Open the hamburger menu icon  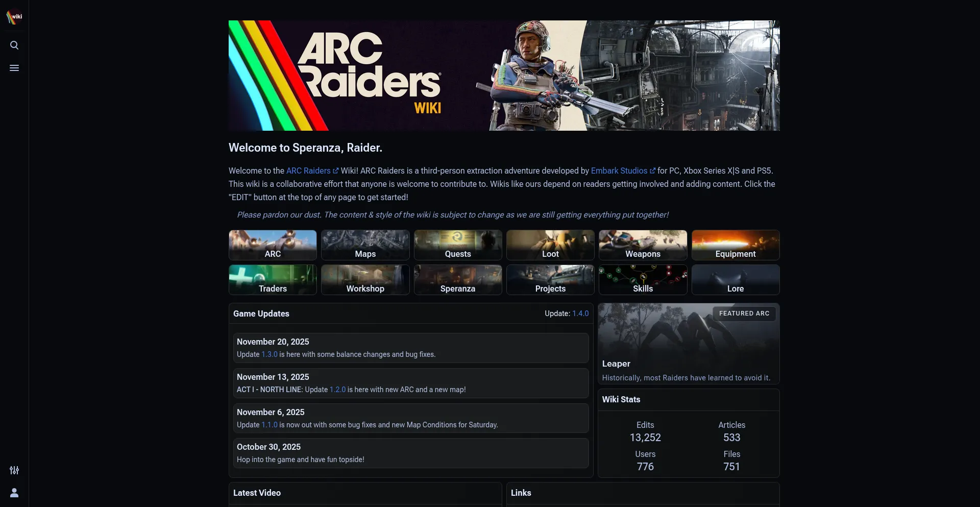pos(14,68)
